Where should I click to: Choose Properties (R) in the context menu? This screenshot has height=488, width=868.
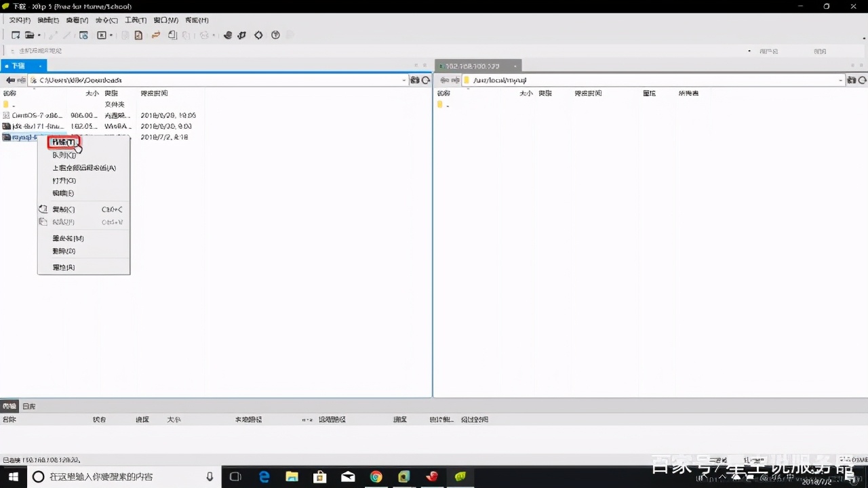coord(64,267)
